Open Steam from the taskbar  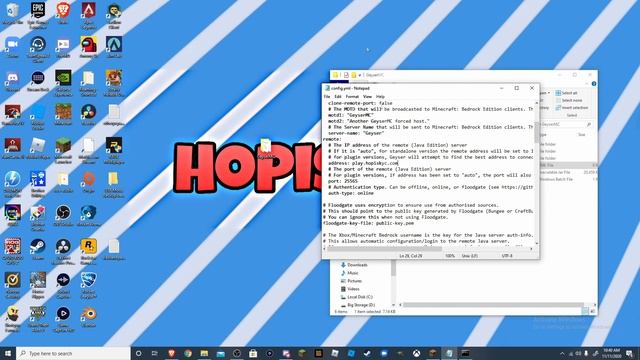(x=367, y=353)
